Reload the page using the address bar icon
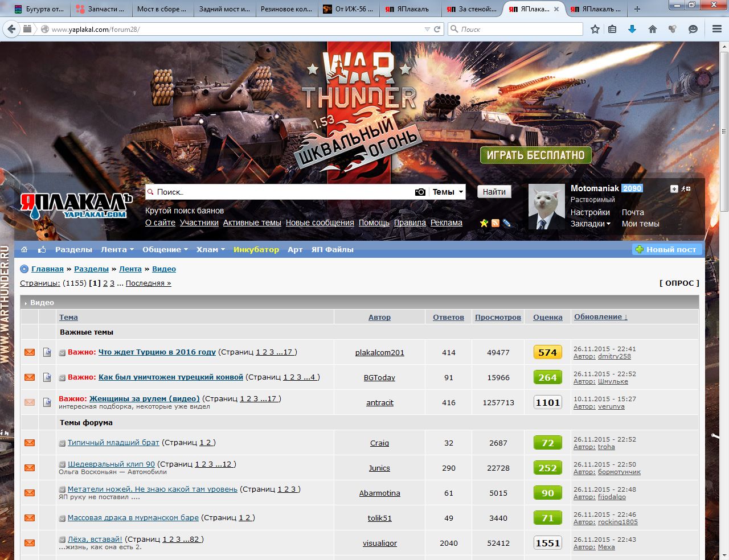Viewport: 729px width, 560px height. pos(437,29)
